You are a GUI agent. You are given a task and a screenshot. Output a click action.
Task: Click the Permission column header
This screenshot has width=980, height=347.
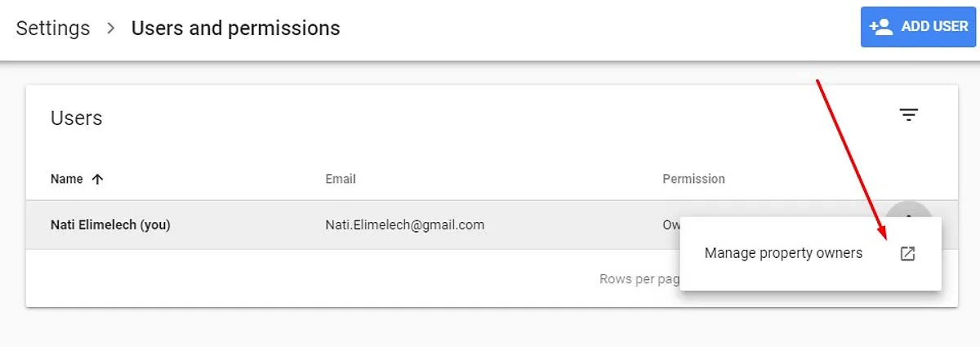click(693, 179)
